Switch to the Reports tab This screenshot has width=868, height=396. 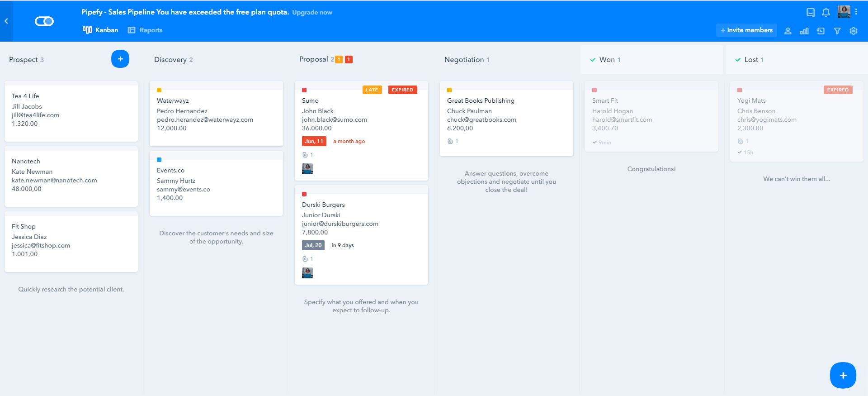(x=145, y=30)
